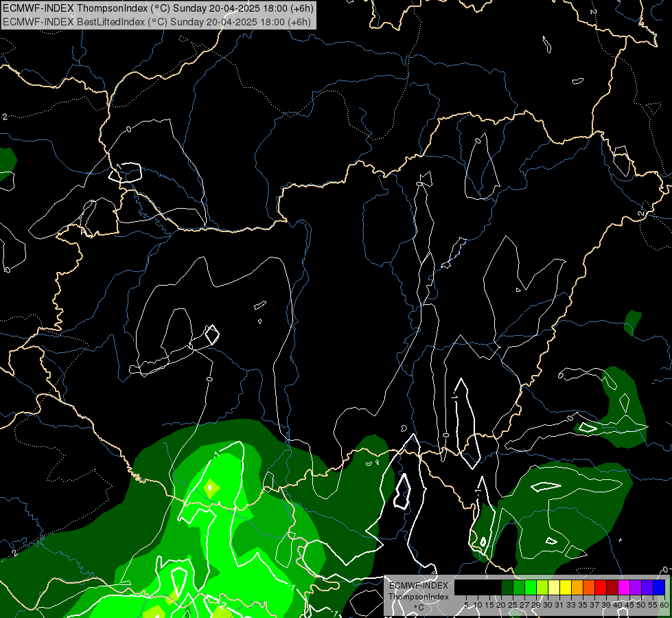
Task: Click legend tick value 40
Action: pyautogui.click(x=618, y=605)
